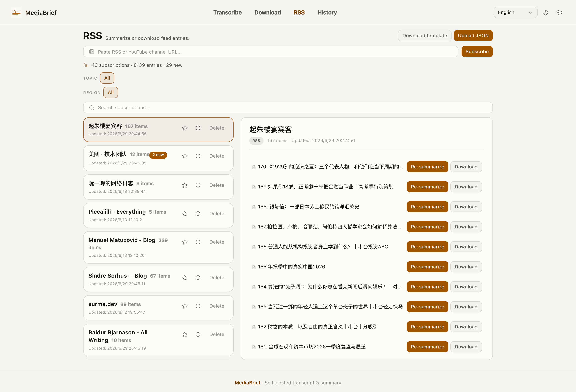The width and height of the screenshot is (576, 392).
Task: Refresh the Piccalilli - Everything feed
Action: click(198, 214)
